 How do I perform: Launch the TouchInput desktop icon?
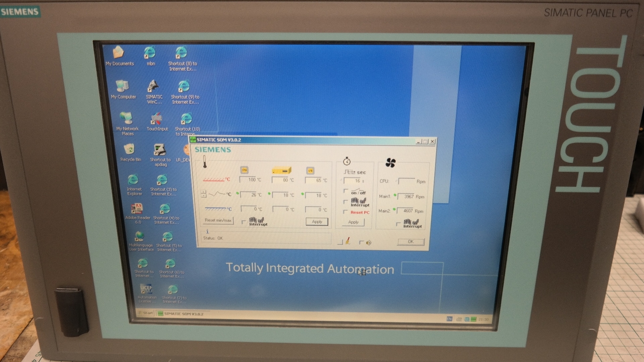coord(157,122)
